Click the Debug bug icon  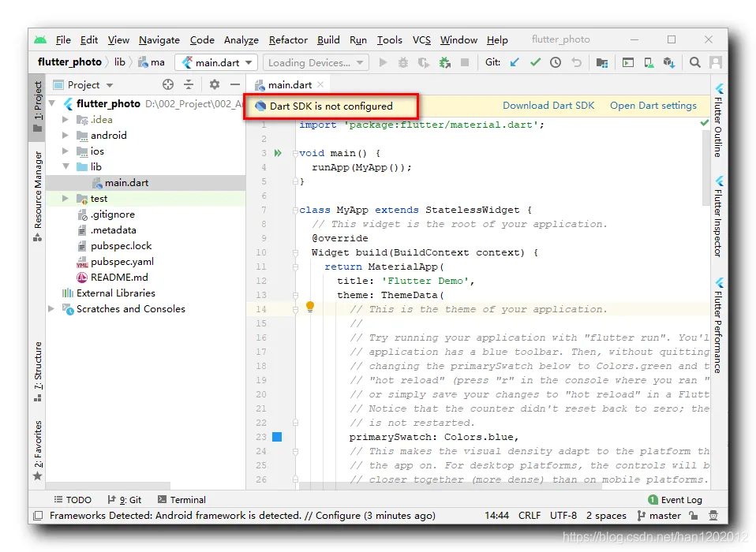[x=403, y=62]
